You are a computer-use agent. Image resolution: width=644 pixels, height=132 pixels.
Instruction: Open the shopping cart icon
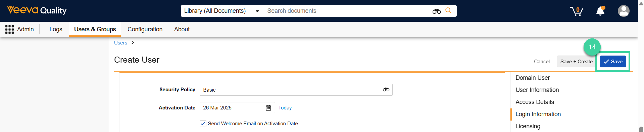coord(577,11)
